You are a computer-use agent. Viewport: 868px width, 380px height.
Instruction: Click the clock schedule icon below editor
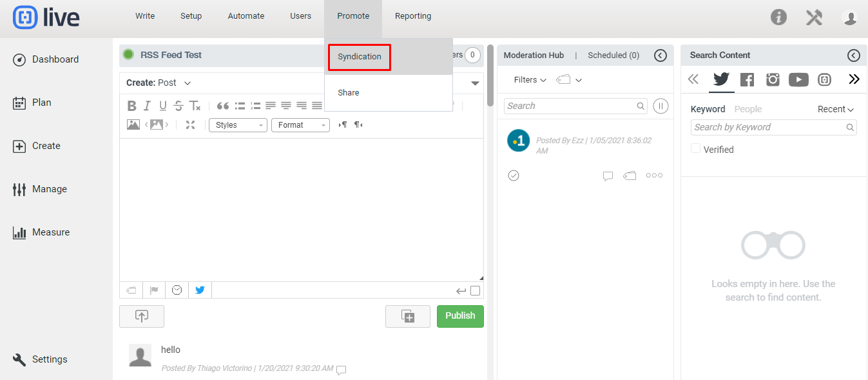tap(177, 290)
